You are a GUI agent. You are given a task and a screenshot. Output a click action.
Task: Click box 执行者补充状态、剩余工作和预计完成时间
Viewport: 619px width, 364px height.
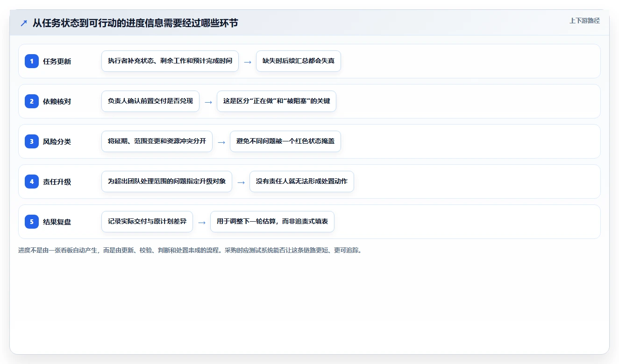[x=170, y=61]
